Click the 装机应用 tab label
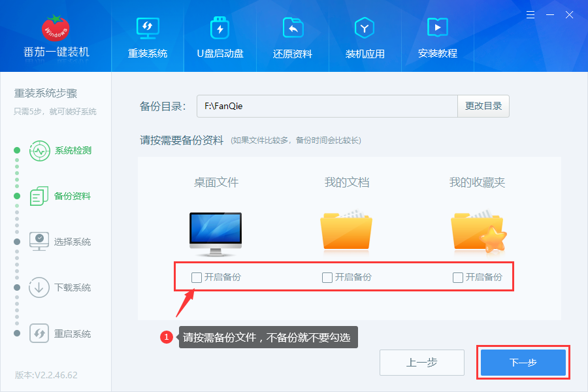The height and width of the screenshot is (392, 588). 365,54
